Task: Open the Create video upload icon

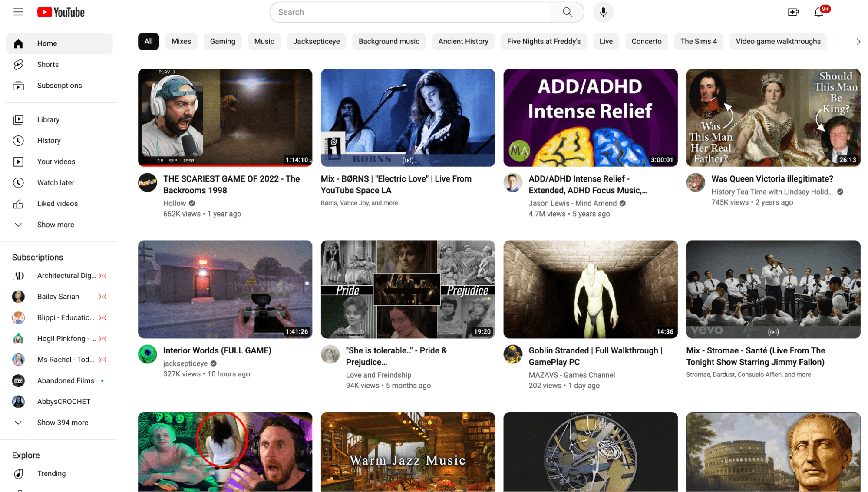Action: coord(793,12)
